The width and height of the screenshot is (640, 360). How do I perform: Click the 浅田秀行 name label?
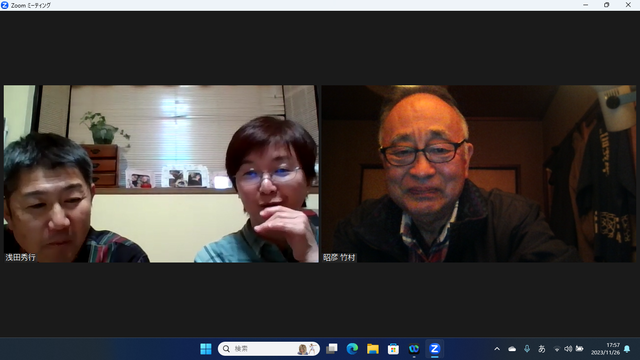[20, 258]
